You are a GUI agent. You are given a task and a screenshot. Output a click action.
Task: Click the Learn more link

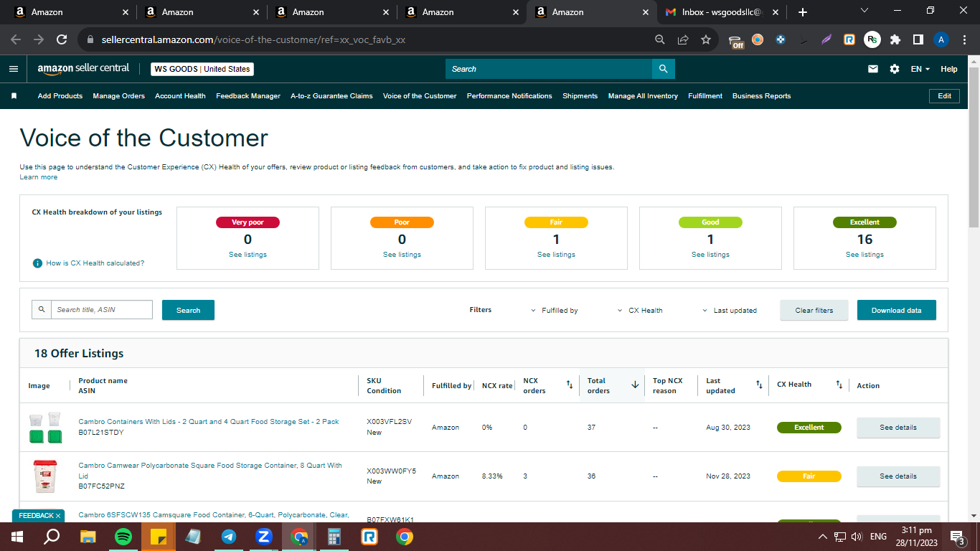tap(39, 177)
